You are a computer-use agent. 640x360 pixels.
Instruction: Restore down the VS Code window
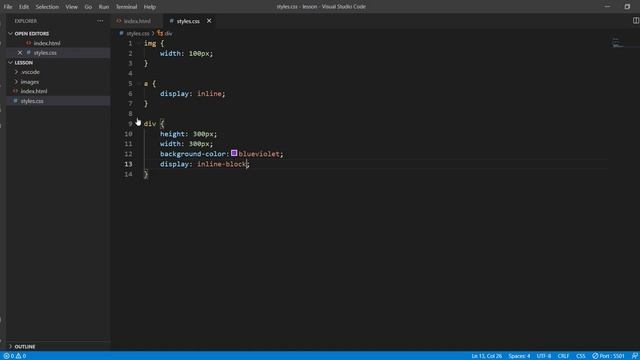(627, 7)
